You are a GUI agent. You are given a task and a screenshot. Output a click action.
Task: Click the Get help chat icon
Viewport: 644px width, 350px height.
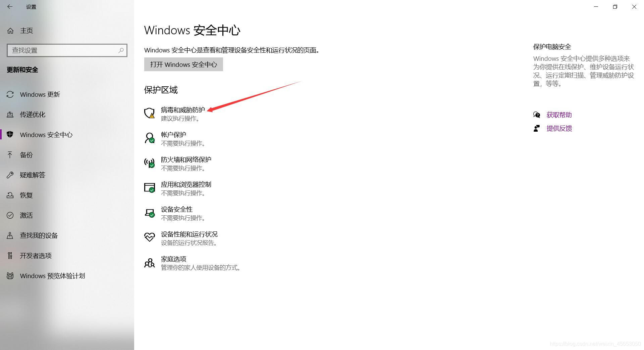pyautogui.click(x=537, y=115)
